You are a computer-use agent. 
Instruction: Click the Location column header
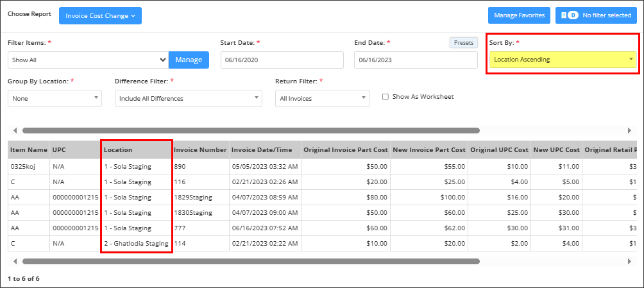pos(137,150)
